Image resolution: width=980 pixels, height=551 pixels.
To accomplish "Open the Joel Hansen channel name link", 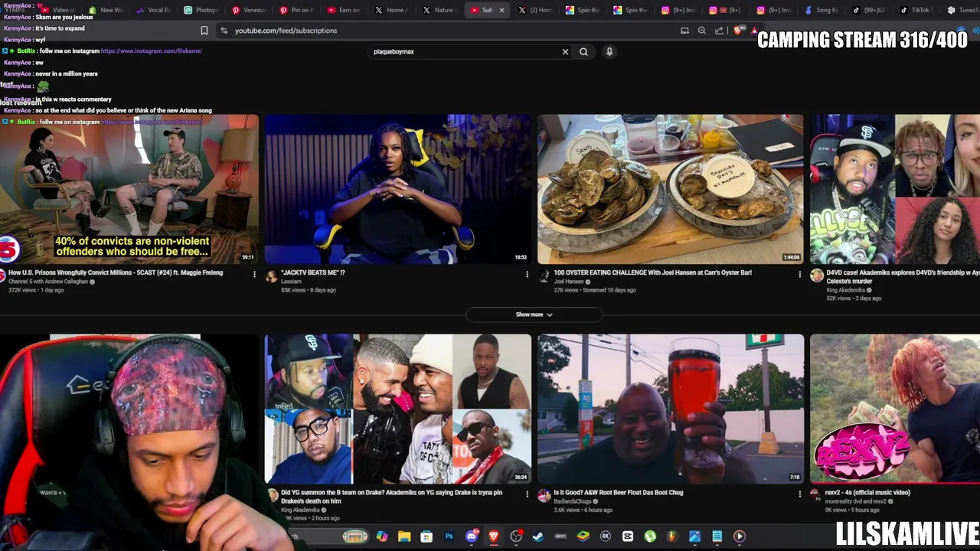I will click(568, 282).
